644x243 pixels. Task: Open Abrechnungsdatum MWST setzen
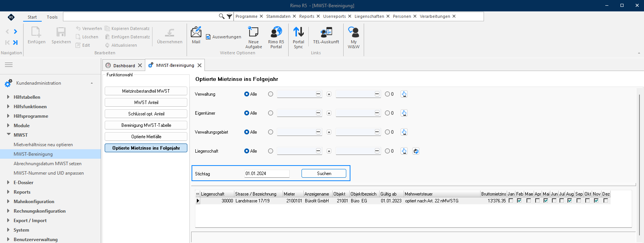coord(47,164)
